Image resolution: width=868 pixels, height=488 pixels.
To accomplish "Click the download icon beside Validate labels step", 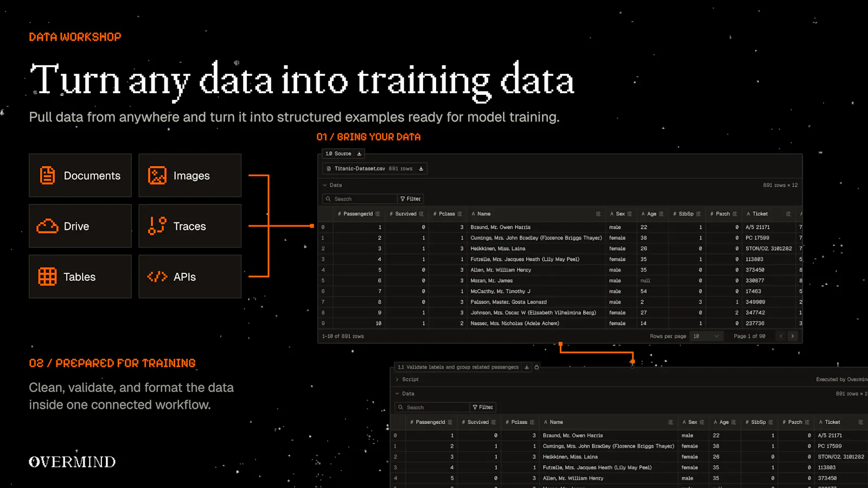I will (527, 368).
